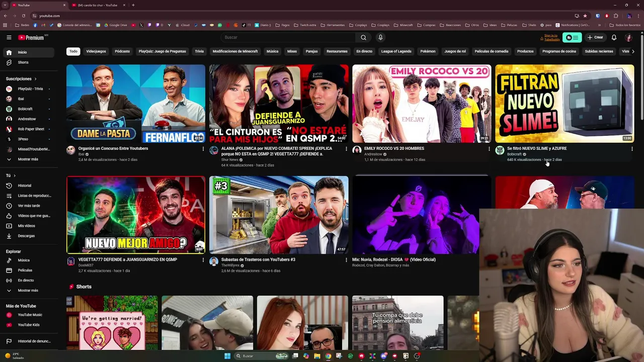644x362 pixels.
Task: Expand Mostrar más under Explorar
Action: coord(29,291)
